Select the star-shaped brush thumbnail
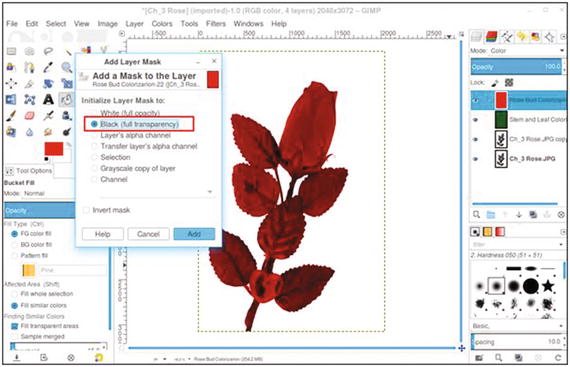The height and width of the screenshot is (367, 570). pyautogui.click(x=548, y=286)
